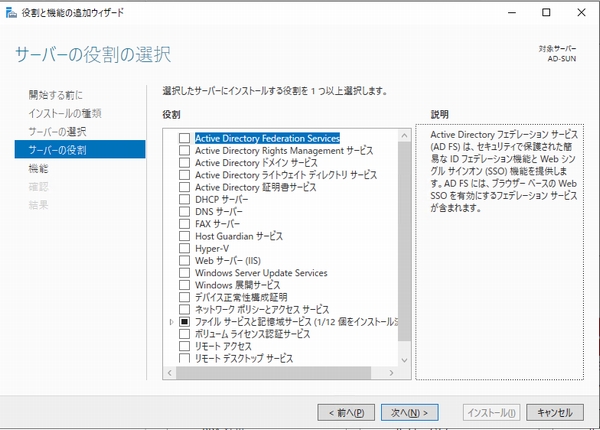
Task: Click the 次へ(N) > button
Action: click(409, 412)
